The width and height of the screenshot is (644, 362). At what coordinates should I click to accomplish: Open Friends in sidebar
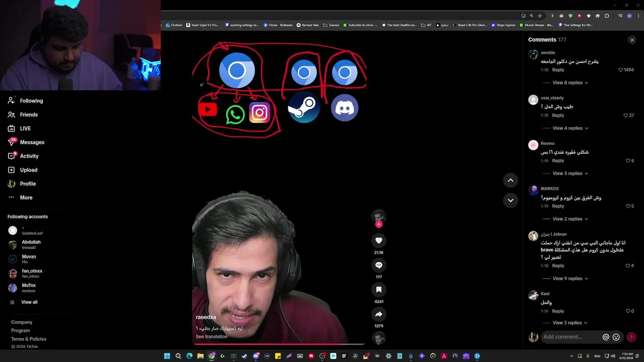tap(23, 115)
